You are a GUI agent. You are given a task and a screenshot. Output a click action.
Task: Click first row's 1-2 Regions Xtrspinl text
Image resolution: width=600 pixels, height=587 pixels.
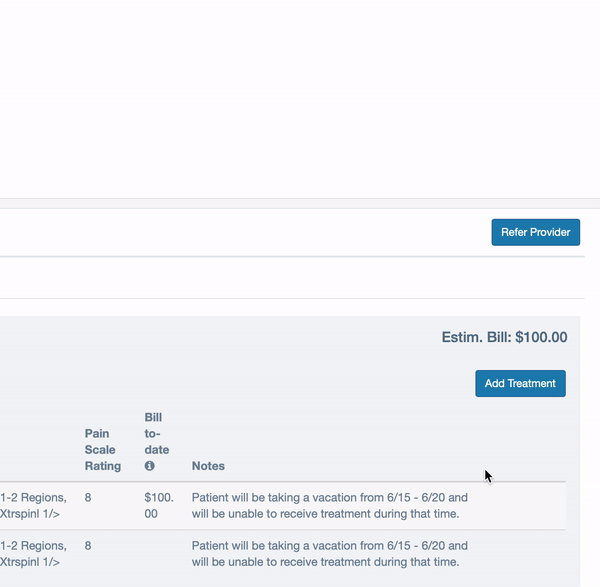(x=33, y=505)
